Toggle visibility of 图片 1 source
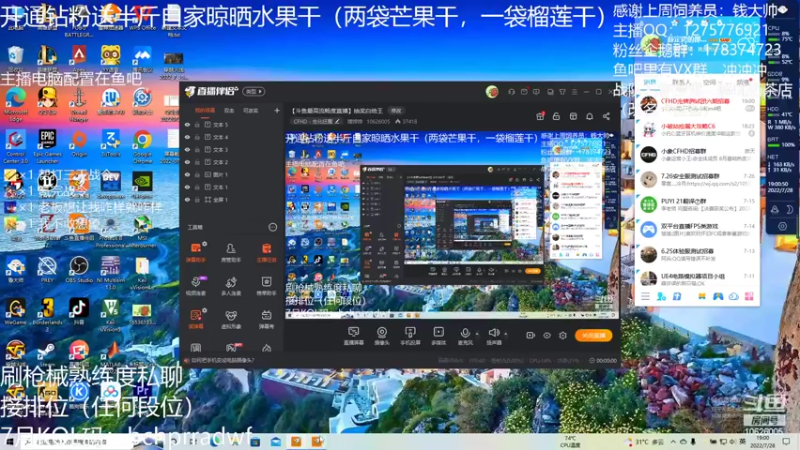The height and width of the screenshot is (450, 800). tap(187, 174)
